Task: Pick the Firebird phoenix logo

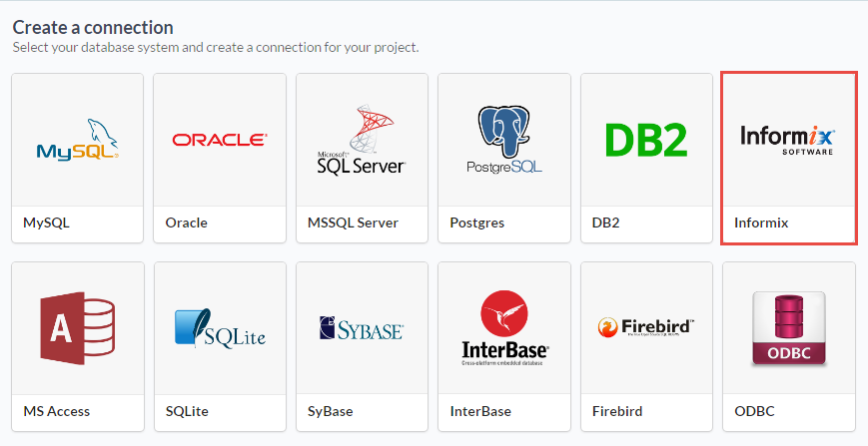Action: point(646,327)
